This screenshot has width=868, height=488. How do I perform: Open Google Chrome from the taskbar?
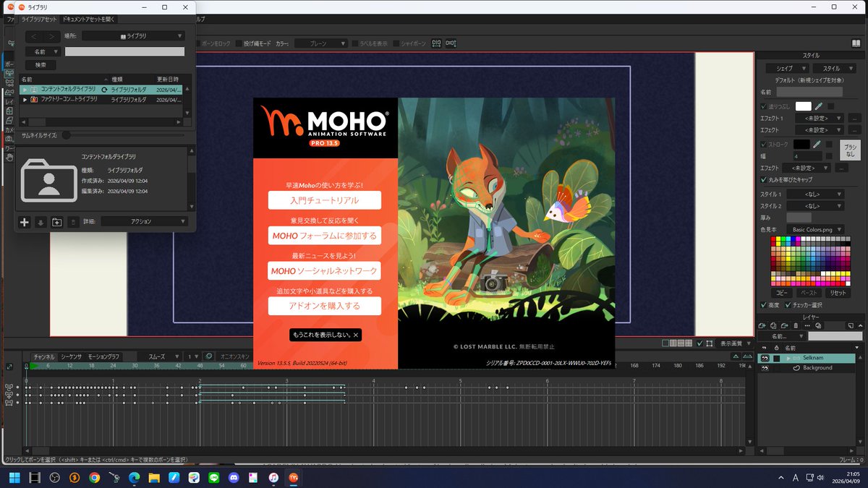point(94,478)
